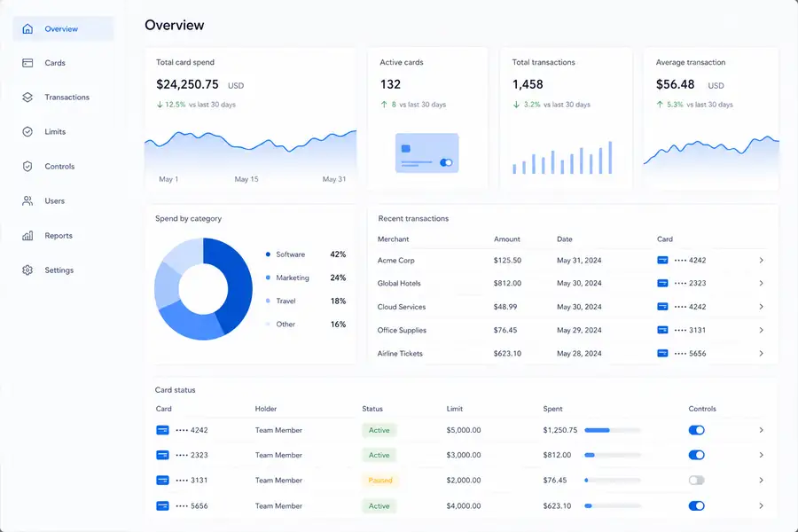
Task: Expand Global Hotels transaction with chevron
Action: point(762,283)
